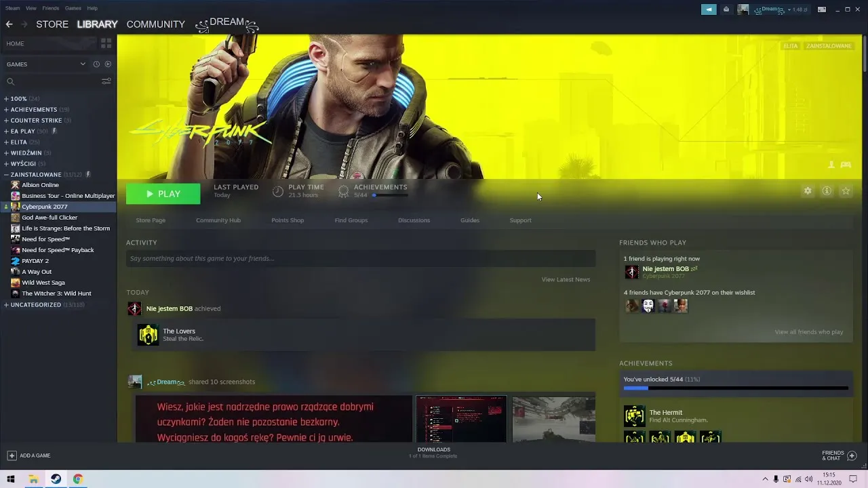The width and height of the screenshot is (868, 488).
Task: Select Albion Online in the library list
Action: (x=40, y=185)
